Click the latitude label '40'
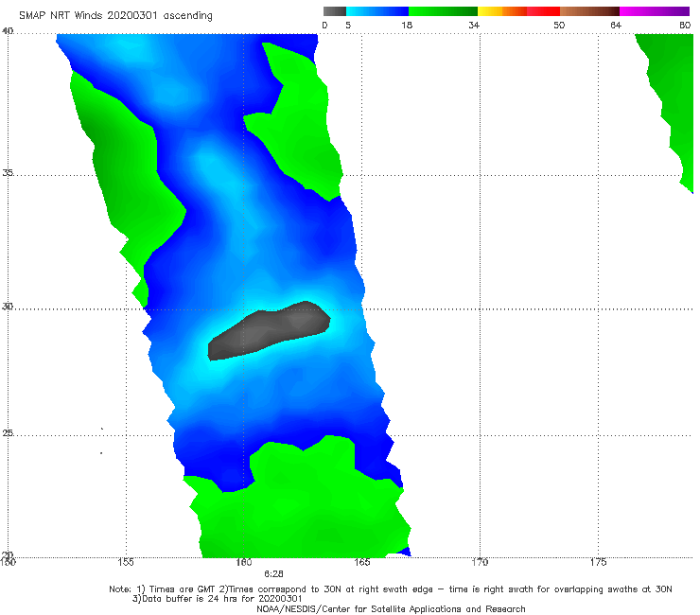Image resolution: width=700 pixels, height=615 pixels. (8, 30)
